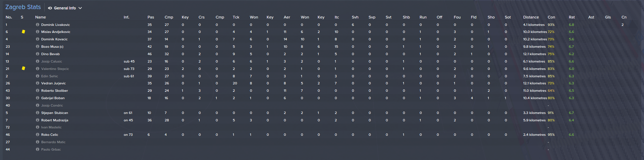Click Mislav Andjelkovic's yellow card icon
The height and width of the screenshot is (160, 644).
(x=23, y=32)
